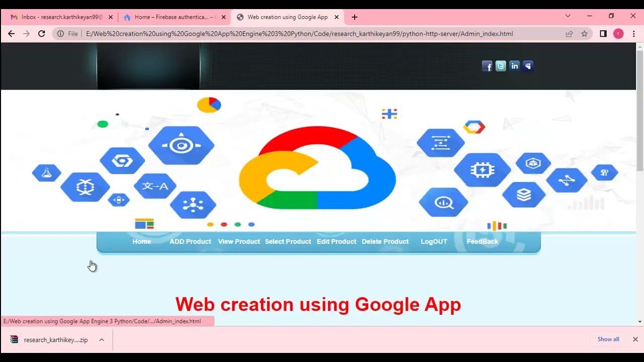644x362 pixels.
Task: Open the Delete Product page
Action: coord(385,242)
